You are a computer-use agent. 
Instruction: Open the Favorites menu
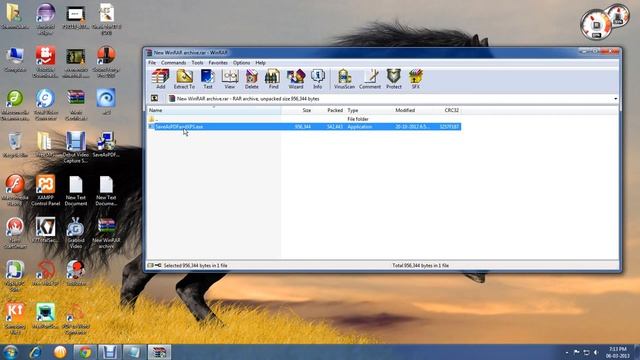pos(218,63)
